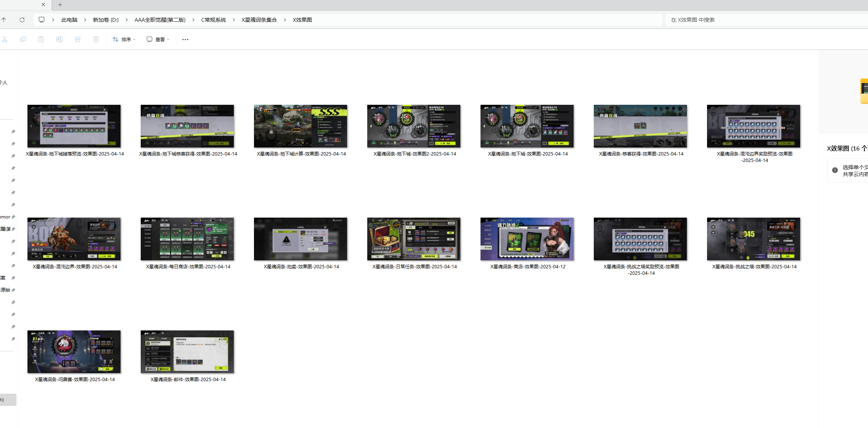The height and width of the screenshot is (428, 868).
Task: Click file name X星魂词条-每日商店-效果图-2025-04-14
Action: tap(188, 267)
